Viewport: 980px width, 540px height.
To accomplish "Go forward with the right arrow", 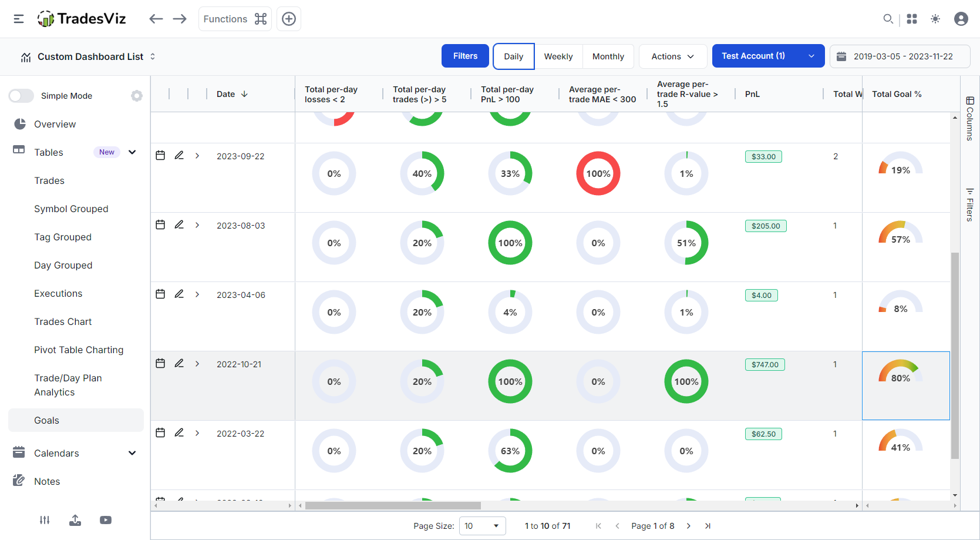I will (x=180, y=19).
